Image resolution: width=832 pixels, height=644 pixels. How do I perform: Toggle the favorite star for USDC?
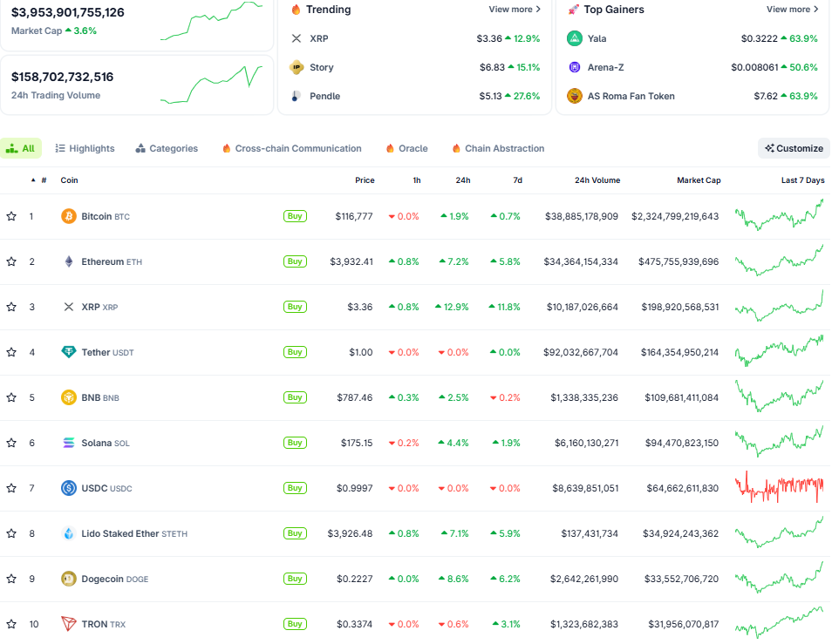coord(11,488)
